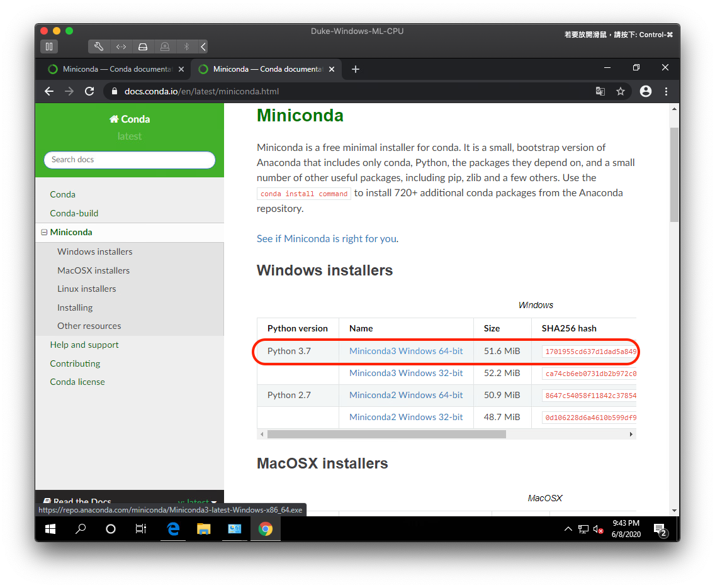Launch Chrome from the taskbar
The width and height of the screenshot is (715, 588).
click(266, 529)
